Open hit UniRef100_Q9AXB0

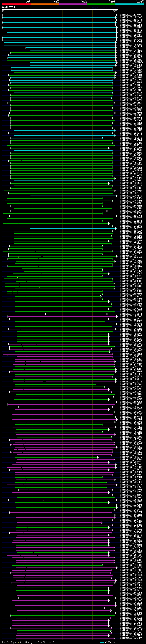click(x=131, y=35)
